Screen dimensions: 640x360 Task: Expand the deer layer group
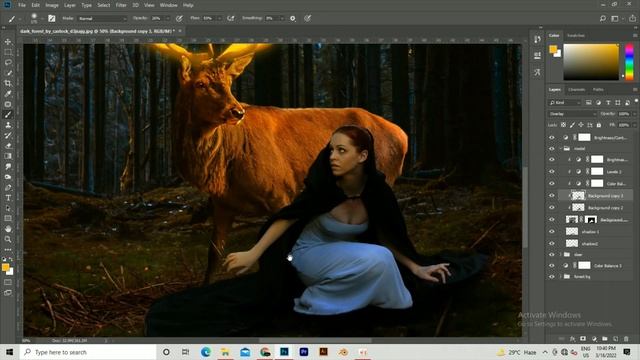coord(561,254)
